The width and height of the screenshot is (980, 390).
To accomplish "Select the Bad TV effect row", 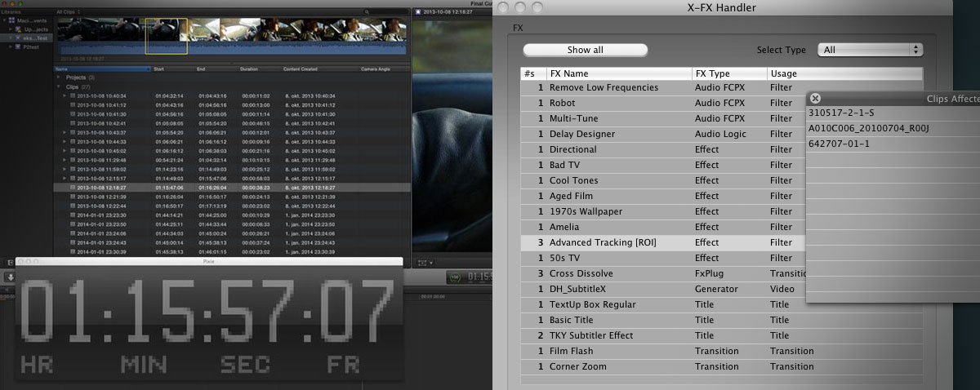I will click(x=722, y=165).
